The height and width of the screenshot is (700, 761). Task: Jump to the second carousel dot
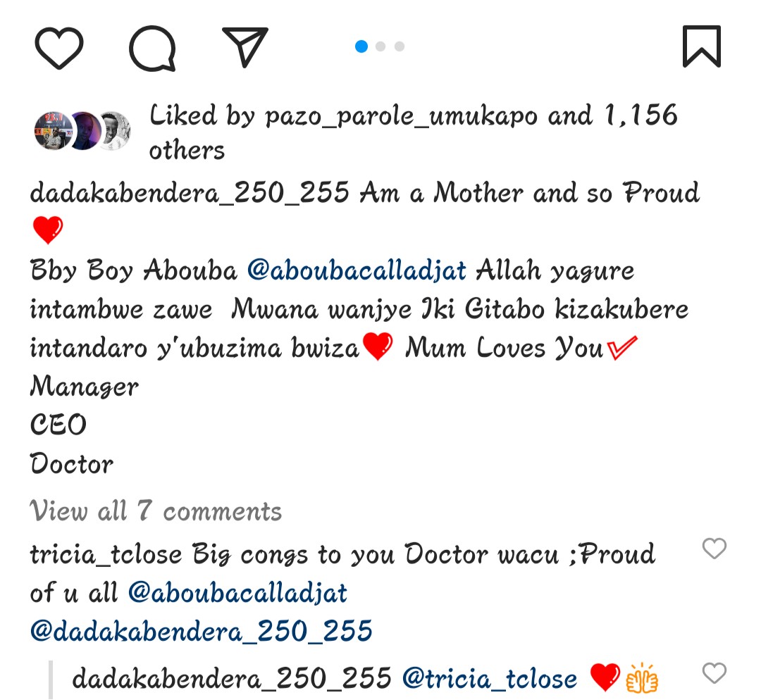point(380,46)
